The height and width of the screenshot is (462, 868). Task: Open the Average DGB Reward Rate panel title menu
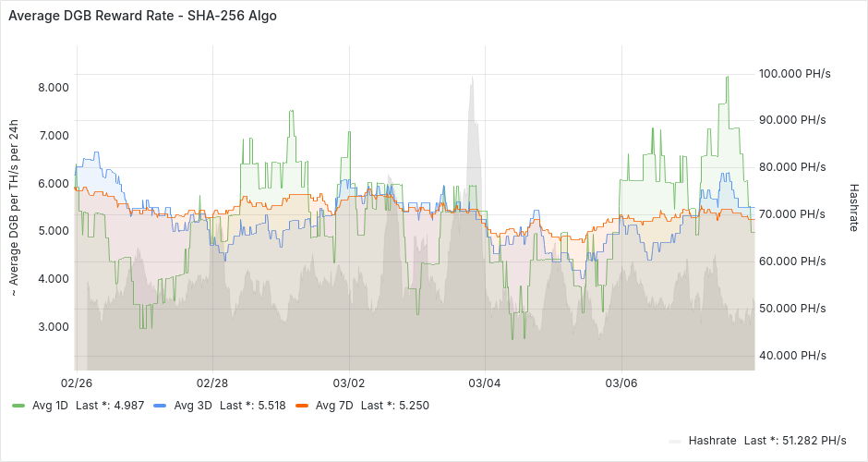tap(141, 17)
